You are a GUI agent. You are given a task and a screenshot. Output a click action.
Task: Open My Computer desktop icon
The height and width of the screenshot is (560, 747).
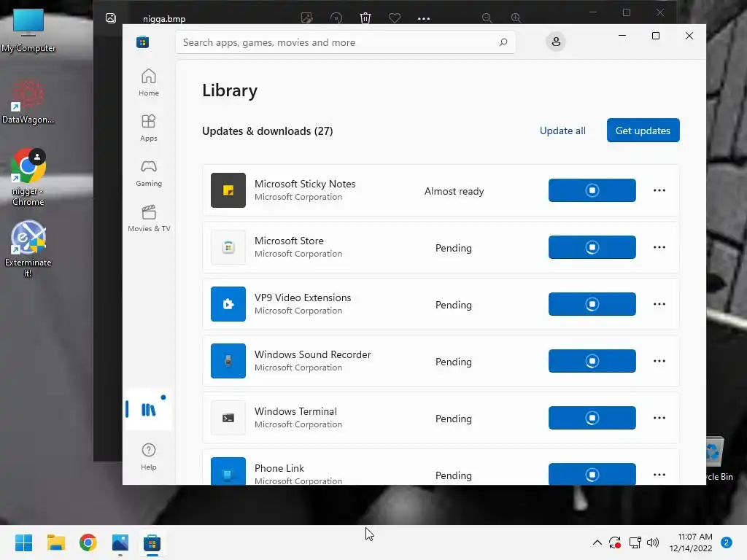(x=28, y=31)
